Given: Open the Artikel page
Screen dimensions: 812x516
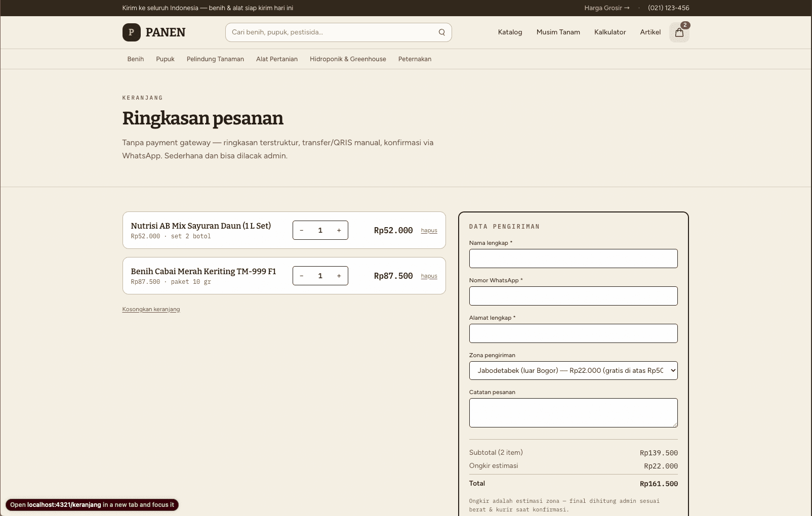Looking at the screenshot, I should coord(650,32).
